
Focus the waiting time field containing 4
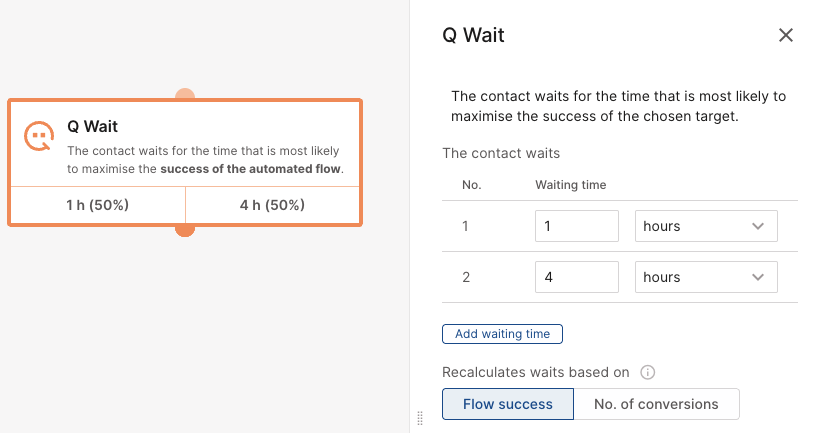click(x=577, y=277)
